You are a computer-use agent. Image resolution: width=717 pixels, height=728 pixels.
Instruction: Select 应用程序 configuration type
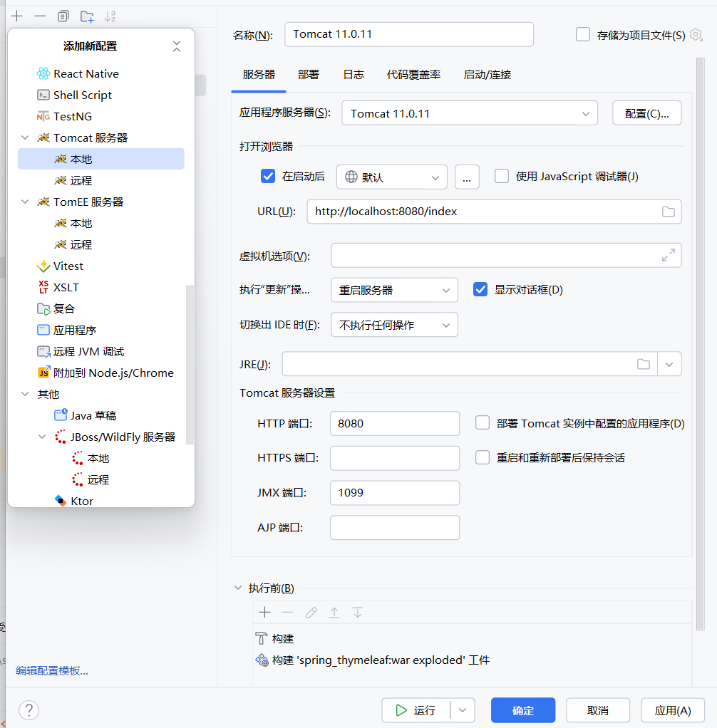[x=66, y=330]
